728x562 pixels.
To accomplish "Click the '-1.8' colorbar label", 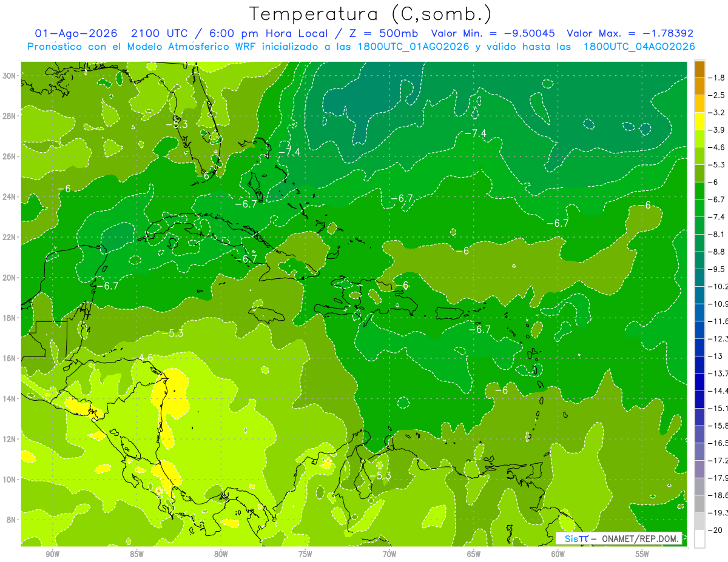I will [x=716, y=78].
